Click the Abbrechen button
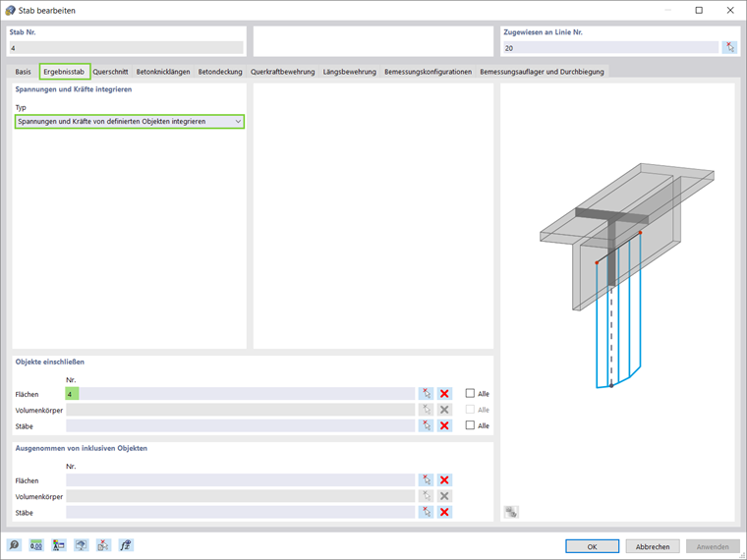This screenshot has width=747, height=560. pos(653,546)
